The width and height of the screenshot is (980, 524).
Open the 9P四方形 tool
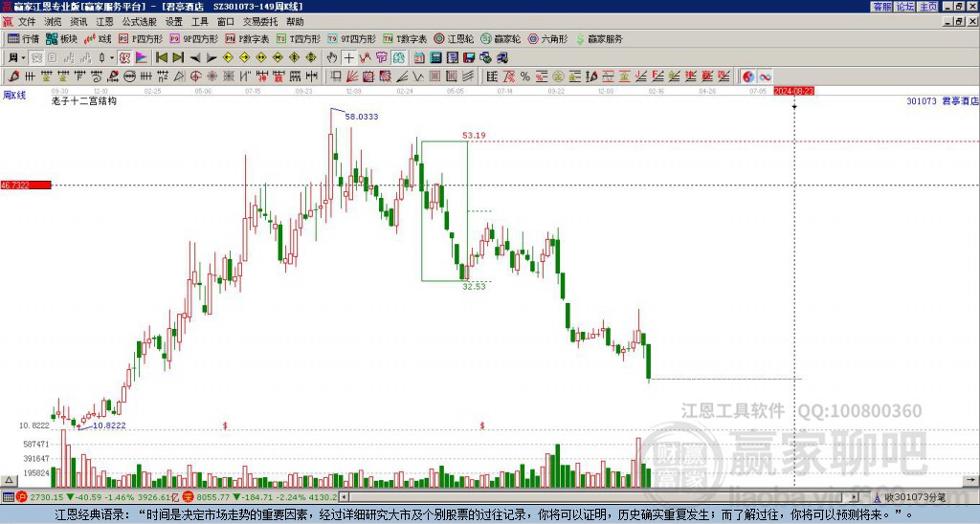click(194, 38)
